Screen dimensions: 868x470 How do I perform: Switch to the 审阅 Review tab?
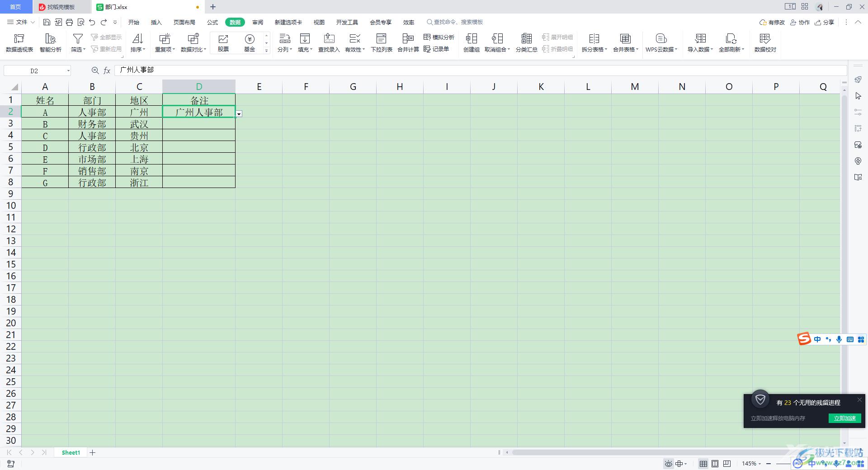tap(258, 22)
